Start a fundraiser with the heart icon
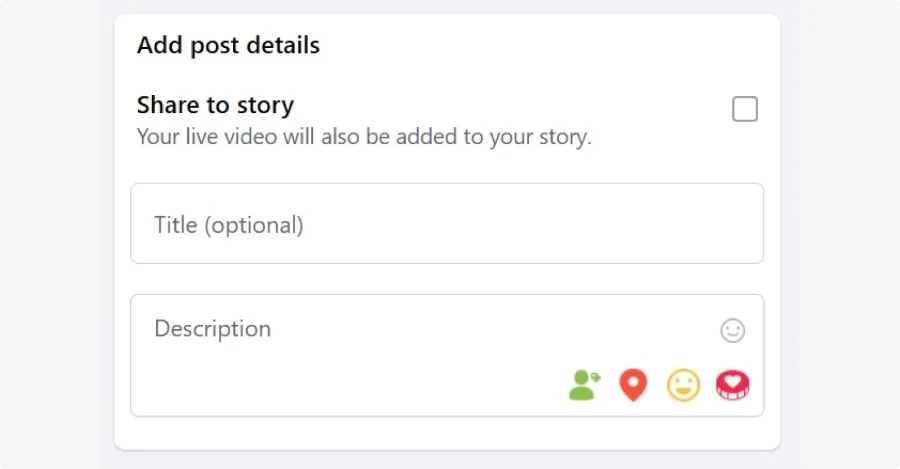The width and height of the screenshot is (900, 469). (x=733, y=385)
